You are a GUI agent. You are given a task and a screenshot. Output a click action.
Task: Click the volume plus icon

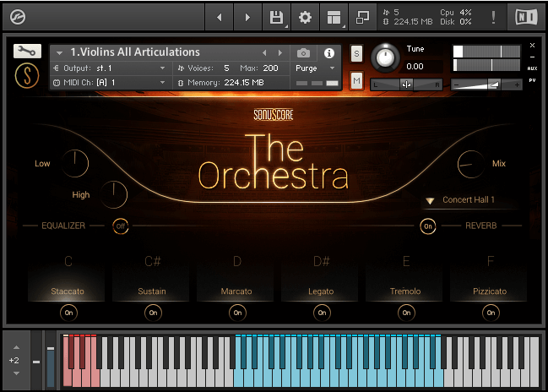click(x=517, y=85)
